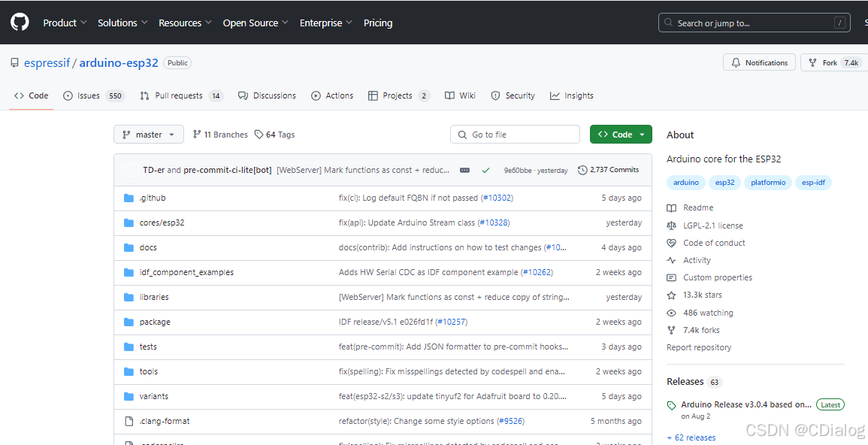Focus the Search or jump to field

pos(754,23)
